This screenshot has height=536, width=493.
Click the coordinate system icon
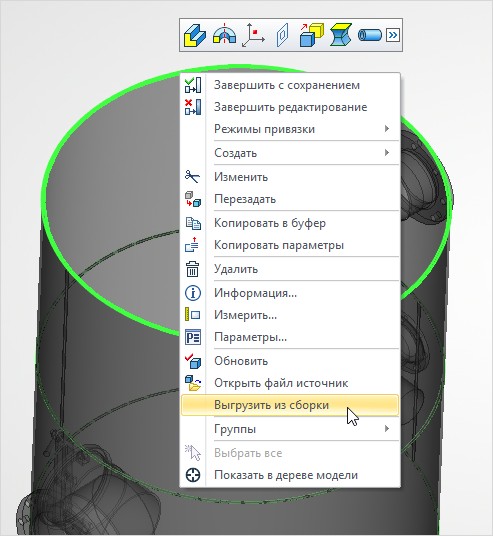pos(253,35)
